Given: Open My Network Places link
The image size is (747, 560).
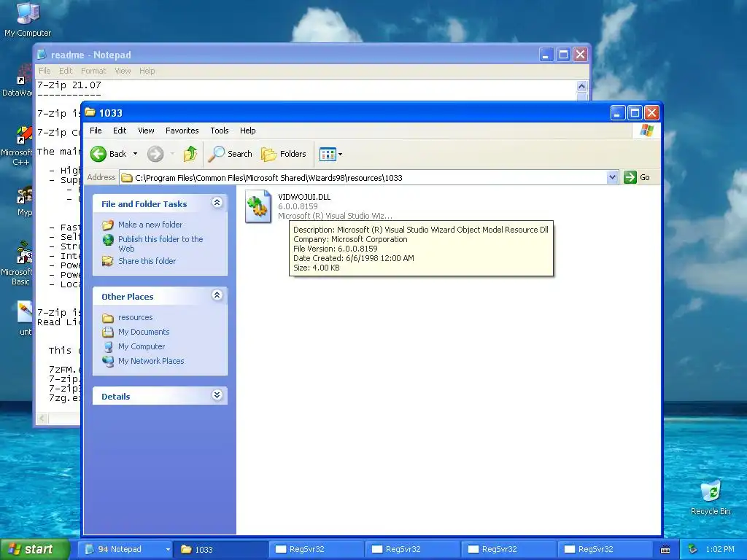Looking at the screenshot, I should [151, 361].
